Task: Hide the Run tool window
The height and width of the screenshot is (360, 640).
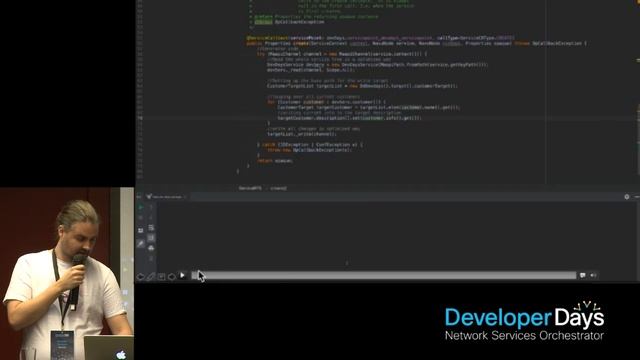Action: tap(637, 197)
